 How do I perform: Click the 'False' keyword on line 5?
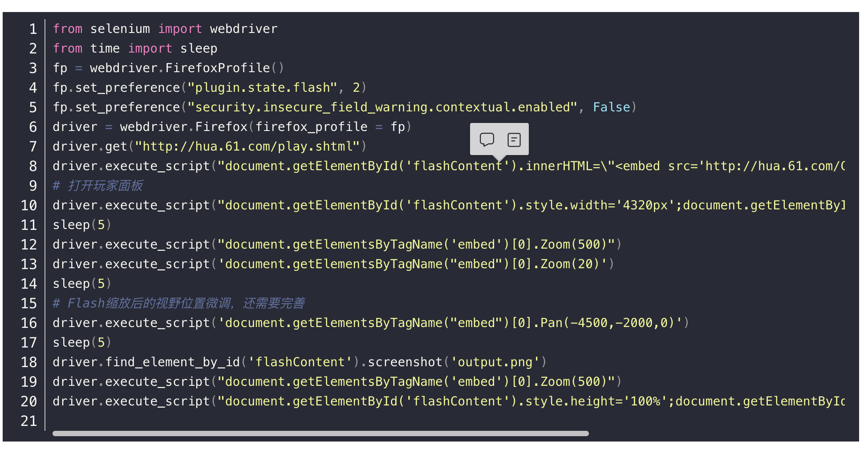click(x=611, y=107)
